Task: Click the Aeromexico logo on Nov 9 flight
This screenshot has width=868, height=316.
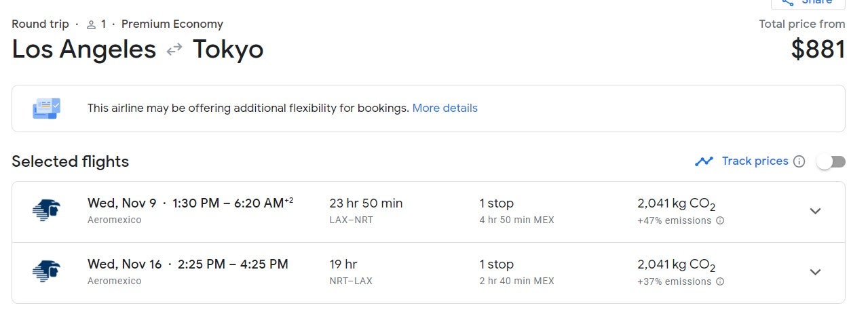Action: pos(46,211)
